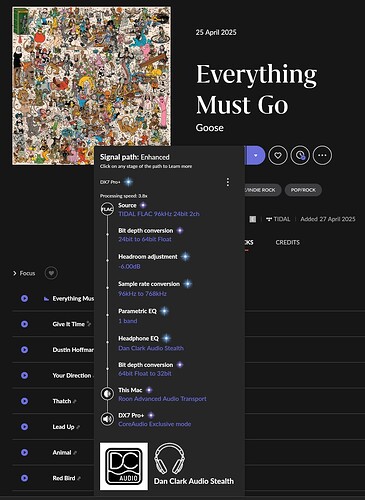Play the Animal track
Viewport: 365px width, 500px height.
coord(24,452)
